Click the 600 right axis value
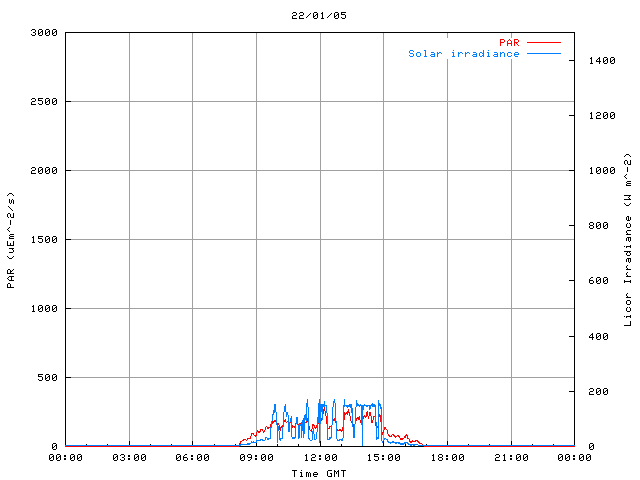 (x=598, y=281)
